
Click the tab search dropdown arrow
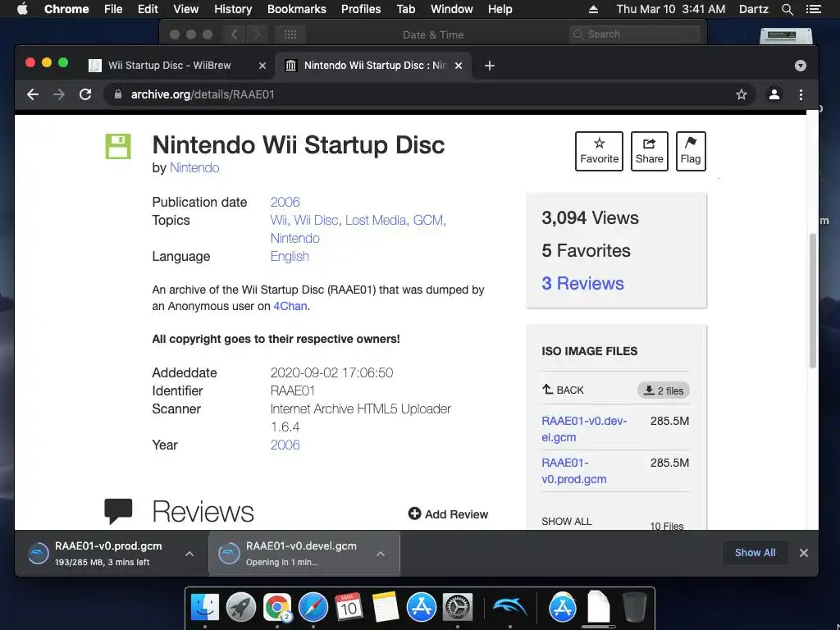click(801, 66)
